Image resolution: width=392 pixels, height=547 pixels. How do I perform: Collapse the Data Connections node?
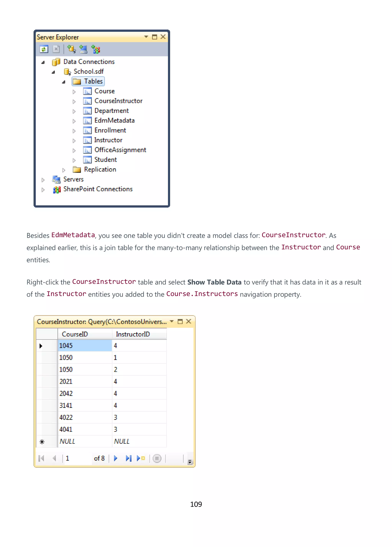(x=43, y=62)
